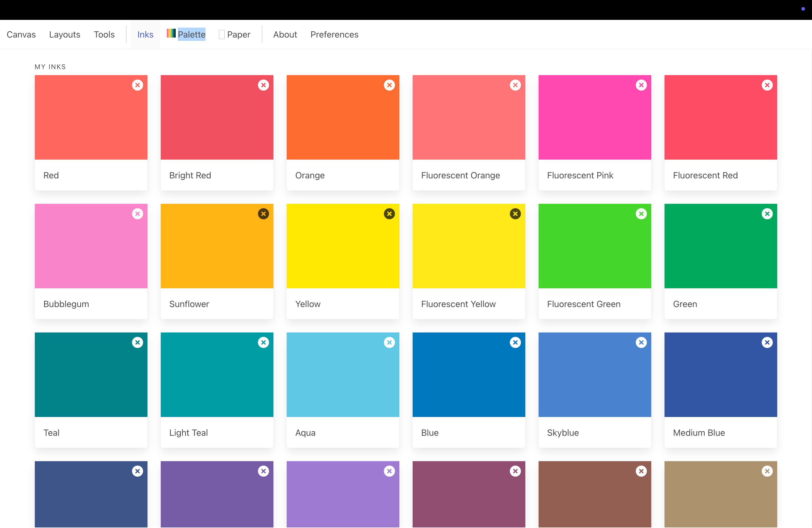Image resolution: width=812 pixels, height=528 pixels.
Task: Remove the Orange ink swatch
Action: click(389, 85)
